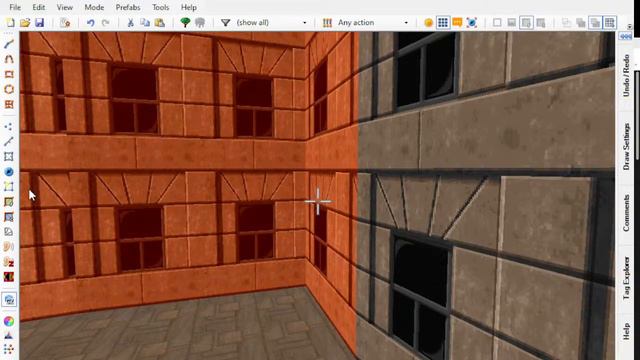This screenshot has height=360, width=640.
Task: Select the Draw Curve tool
Action: [9, 59]
